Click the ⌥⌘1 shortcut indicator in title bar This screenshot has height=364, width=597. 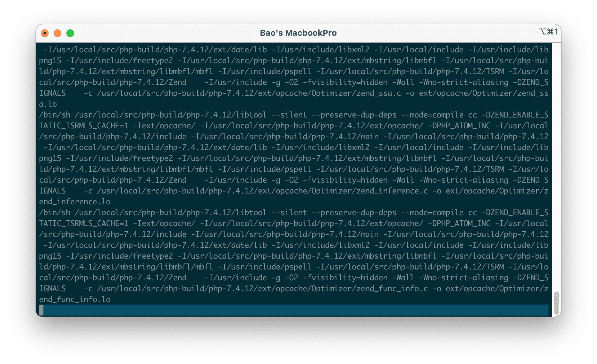[548, 32]
